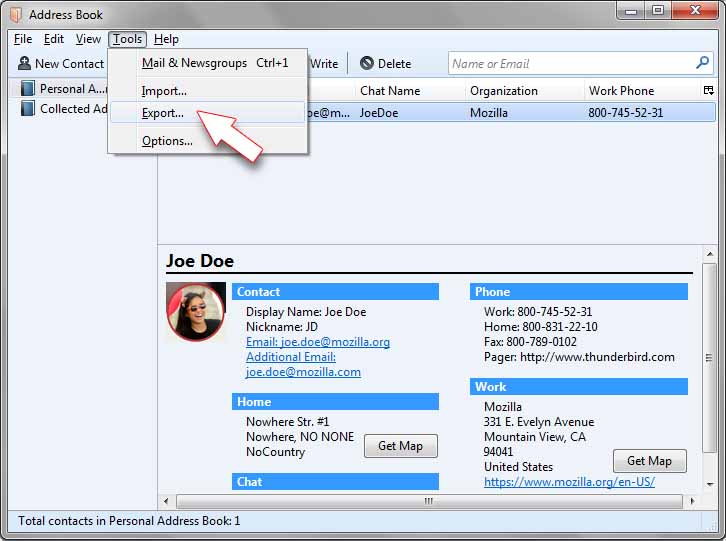Click 331 E. Evelyn Avenue text
Screen dimensions: 726x541
coord(539,422)
